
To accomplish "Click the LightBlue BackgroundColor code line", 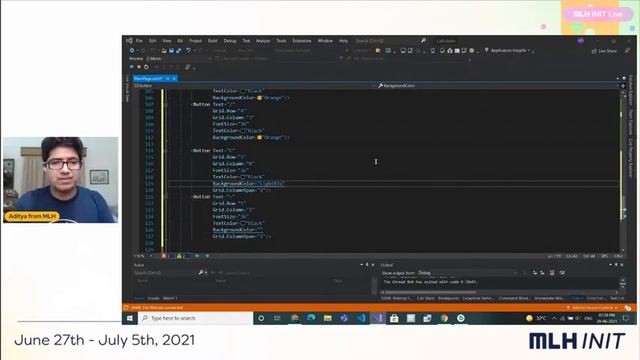I will (249, 184).
